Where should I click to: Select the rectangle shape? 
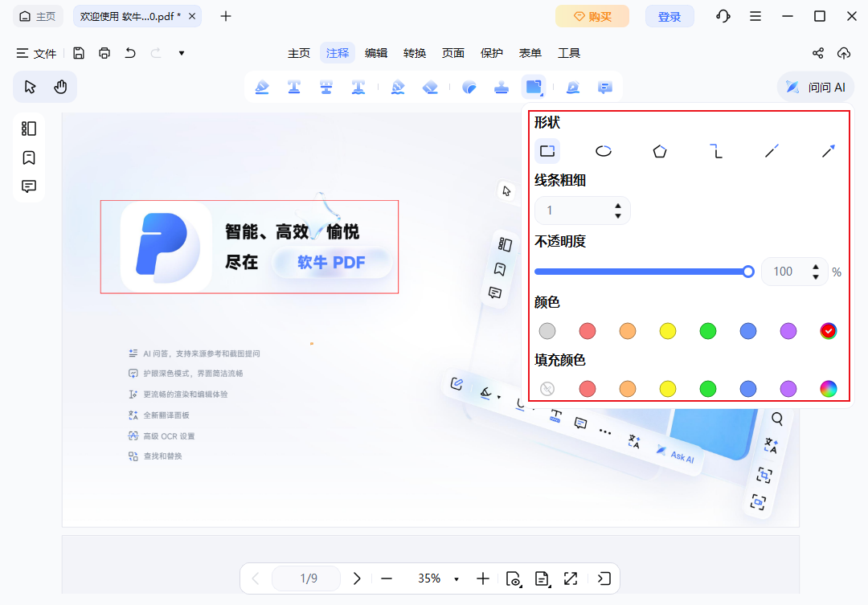[547, 150]
